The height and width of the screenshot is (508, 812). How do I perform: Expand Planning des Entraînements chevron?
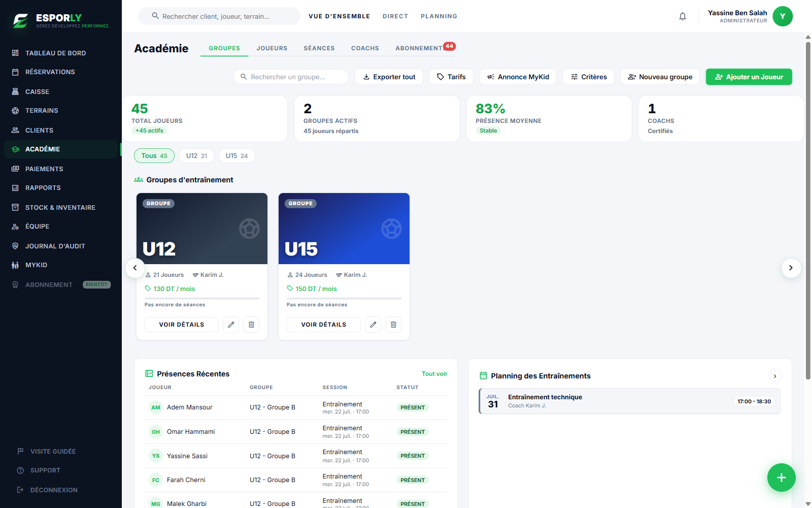[774, 376]
